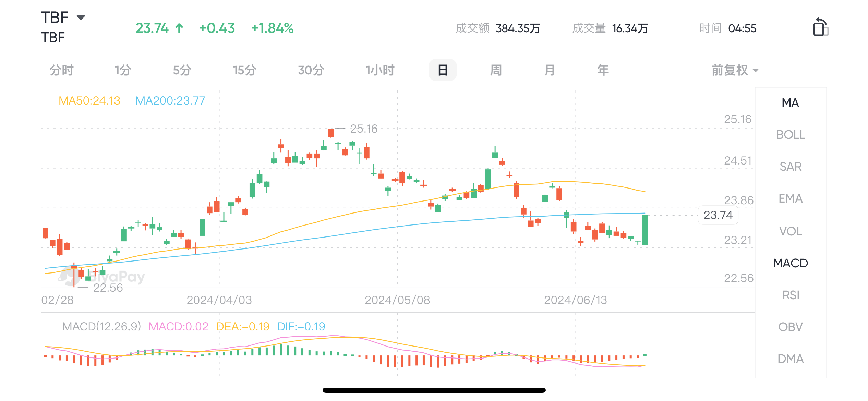Switch to the 分时 timeframe tab
This screenshot has height=401, width=868.
point(62,70)
